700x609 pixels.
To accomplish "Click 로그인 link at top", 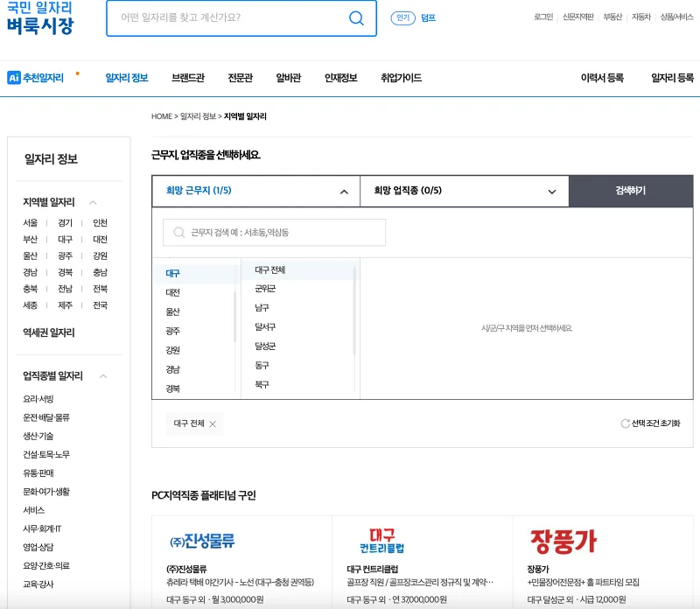I will tap(543, 17).
